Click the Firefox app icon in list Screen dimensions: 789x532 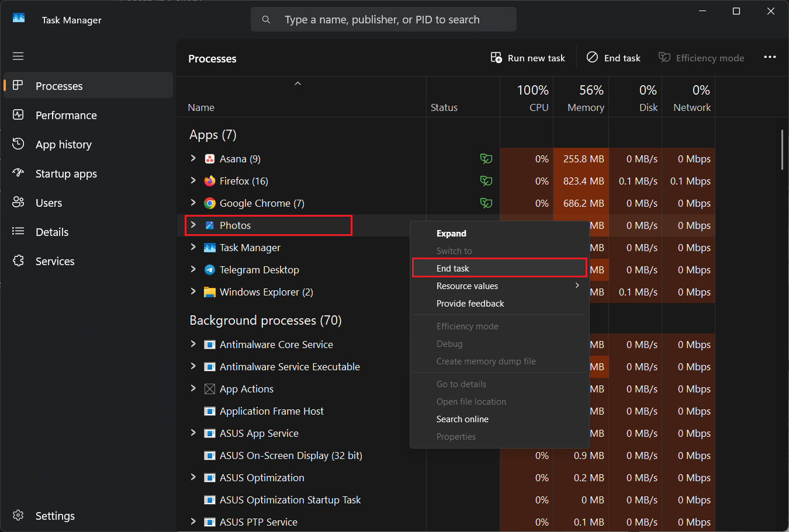pyautogui.click(x=209, y=181)
